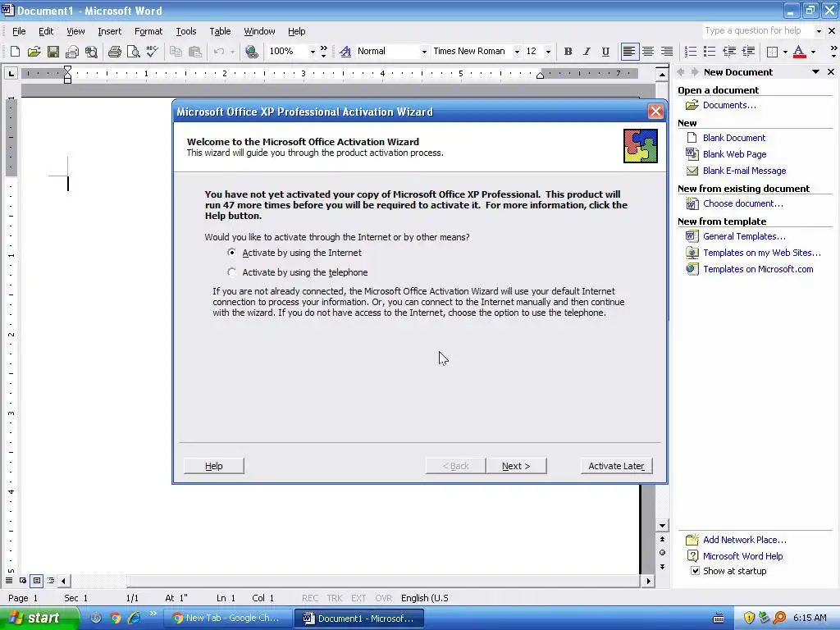Click Help button in the wizard
The image size is (840, 630).
(214, 466)
